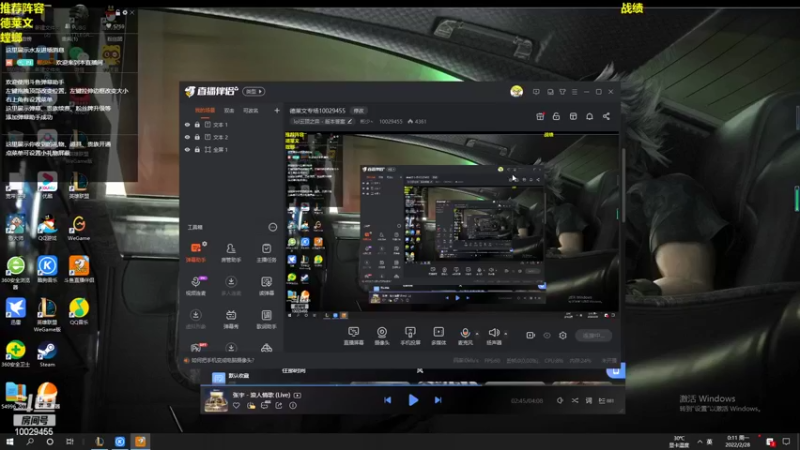Open Steam desktop shortcut
Screen dimensions: 800x450
tap(47, 354)
